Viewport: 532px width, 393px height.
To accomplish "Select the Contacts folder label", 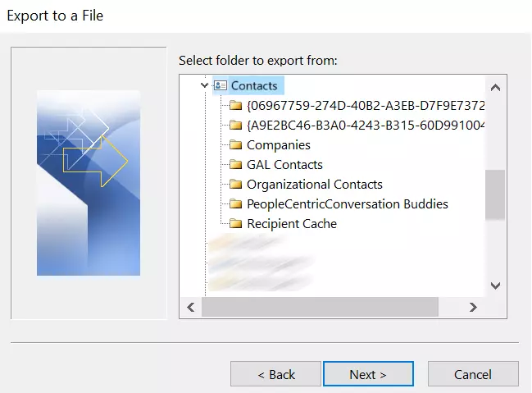I will [254, 85].
